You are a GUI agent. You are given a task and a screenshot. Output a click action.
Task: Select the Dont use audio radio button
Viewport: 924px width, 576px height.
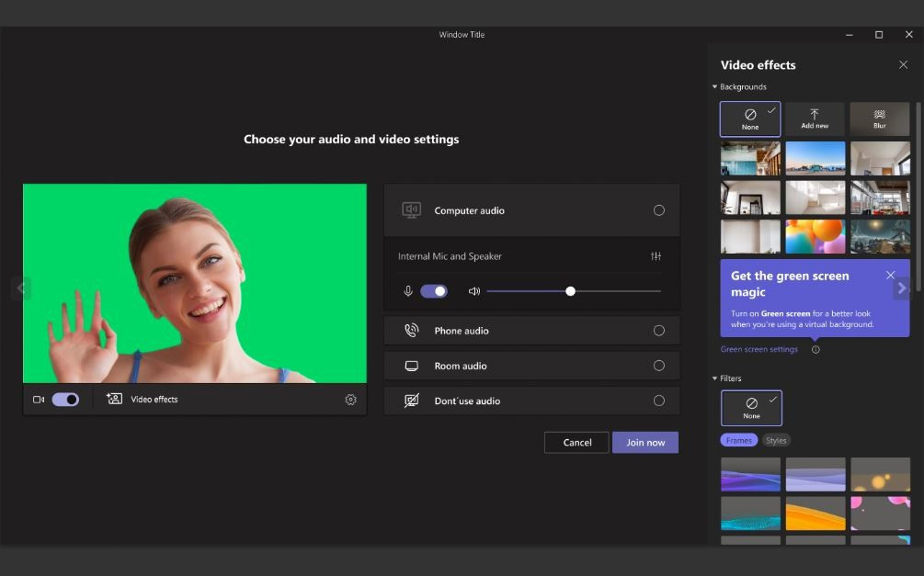pos(659,401)
